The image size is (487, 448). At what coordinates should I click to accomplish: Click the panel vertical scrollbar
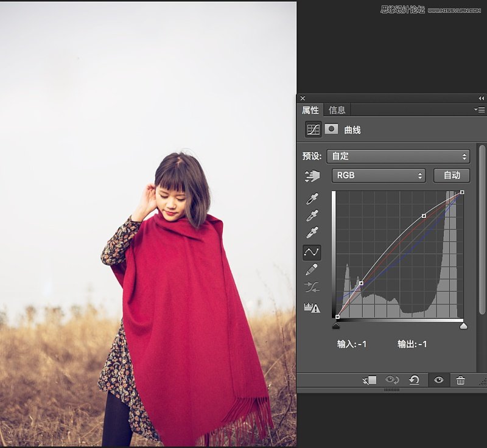tap(482, 229)
